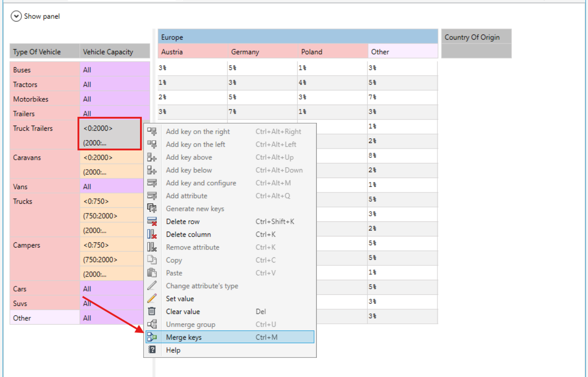
Task: Click the Help question mark icon
Action: [x=152, y=350]
